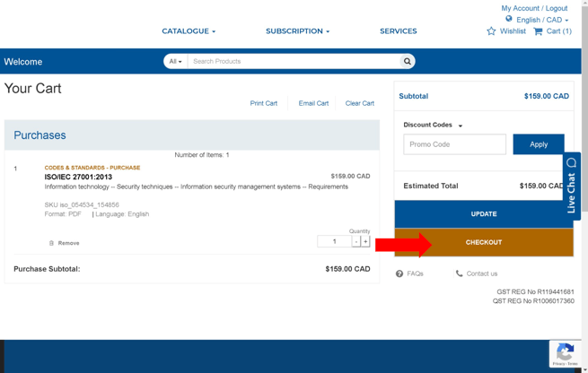Open the Cart (1) link

[558, 31]
